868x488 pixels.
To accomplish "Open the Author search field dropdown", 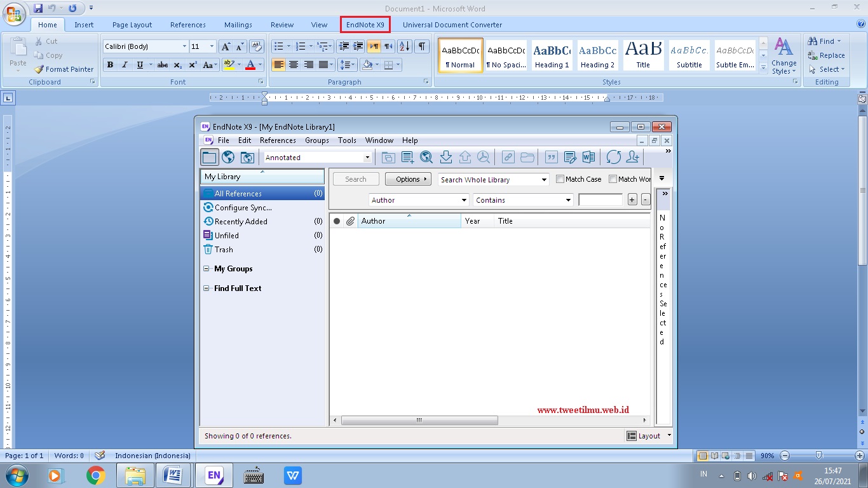I will (x=465, y=200).
